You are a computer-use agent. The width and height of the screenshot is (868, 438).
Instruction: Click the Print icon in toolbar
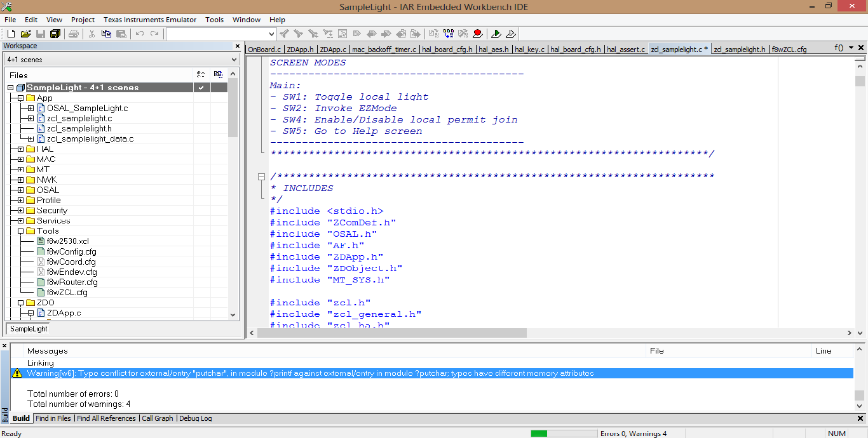pos(74,34)
